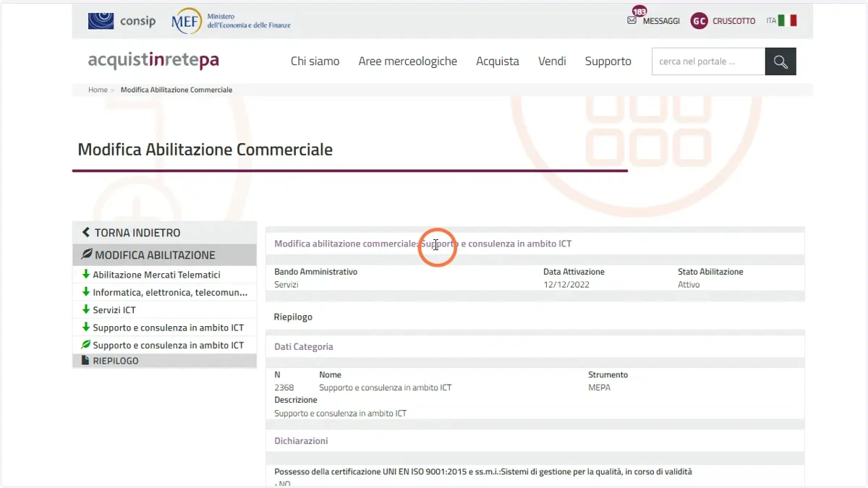Click Modifica Abilitazione Commerciale breadcrumb item

(176, 90)
